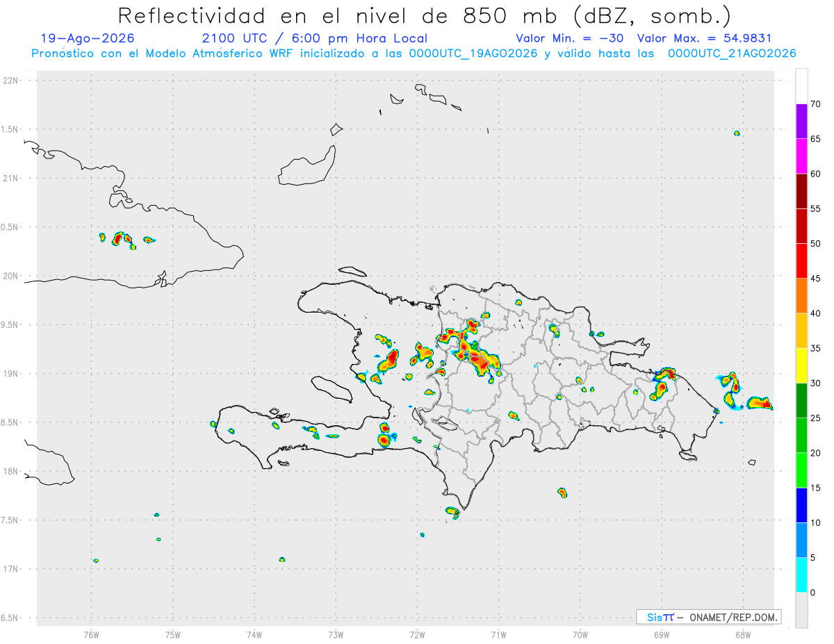Select the '69W' longitude label
Screen dimensions: 834x644
tap(662, 635)
